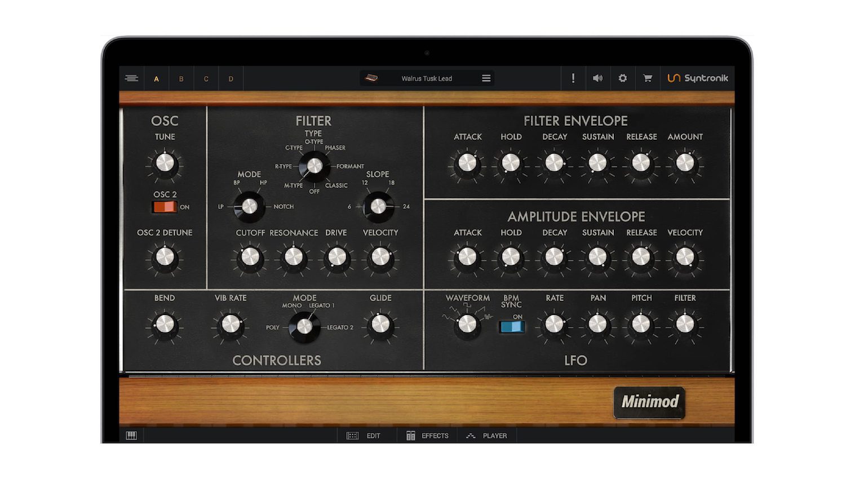Open settings via the gear icon
868x479 pixels.
point(622,78)
